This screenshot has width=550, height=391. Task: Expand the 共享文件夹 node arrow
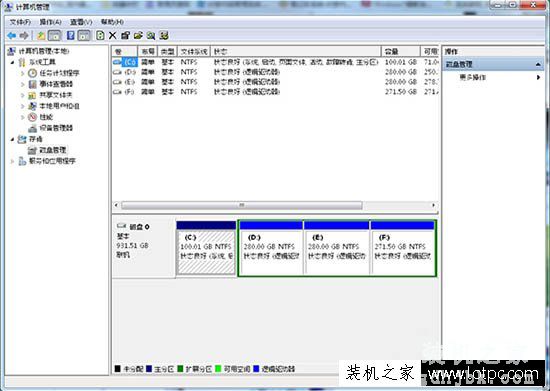[x=23, y=95]
